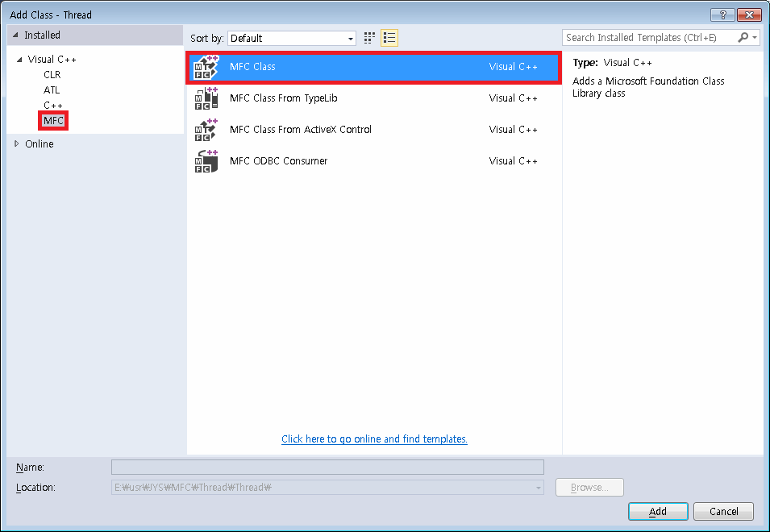Viewport: 770px width, 532px height.
Task: Select the MFC Class template icon
Action: (206, 67)
